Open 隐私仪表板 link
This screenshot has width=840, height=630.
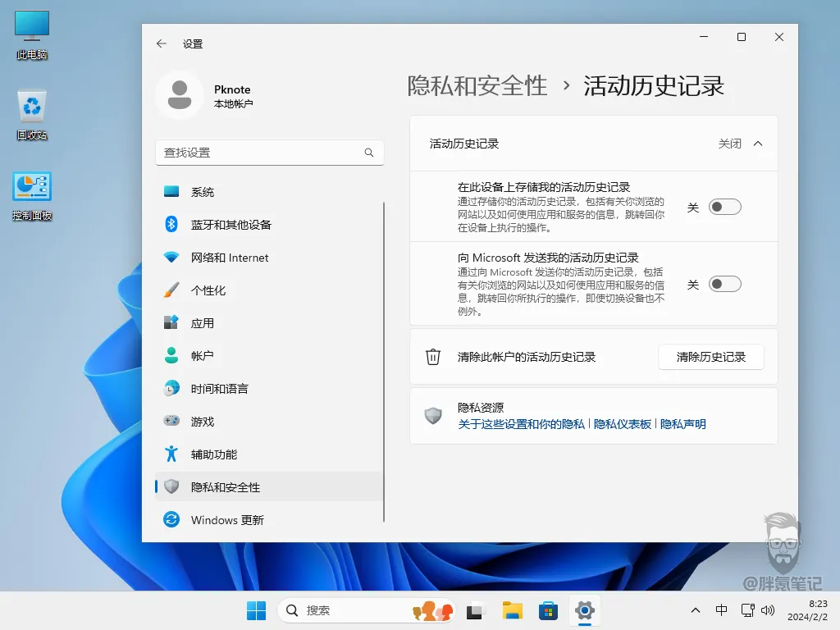[x=623, y=424]
